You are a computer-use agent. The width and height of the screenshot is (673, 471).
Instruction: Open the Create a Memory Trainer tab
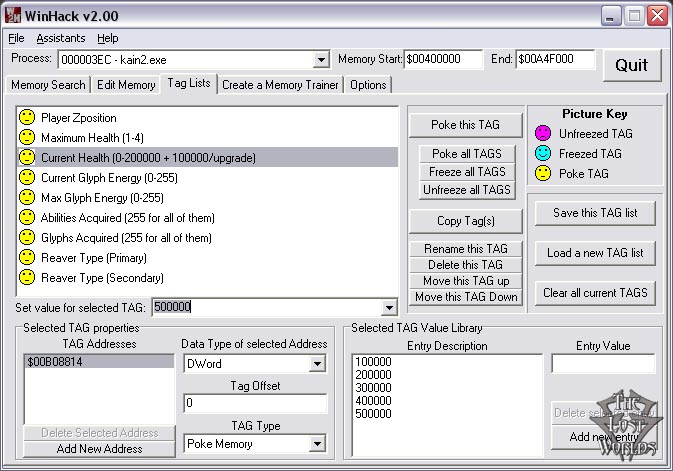[280, 85]
